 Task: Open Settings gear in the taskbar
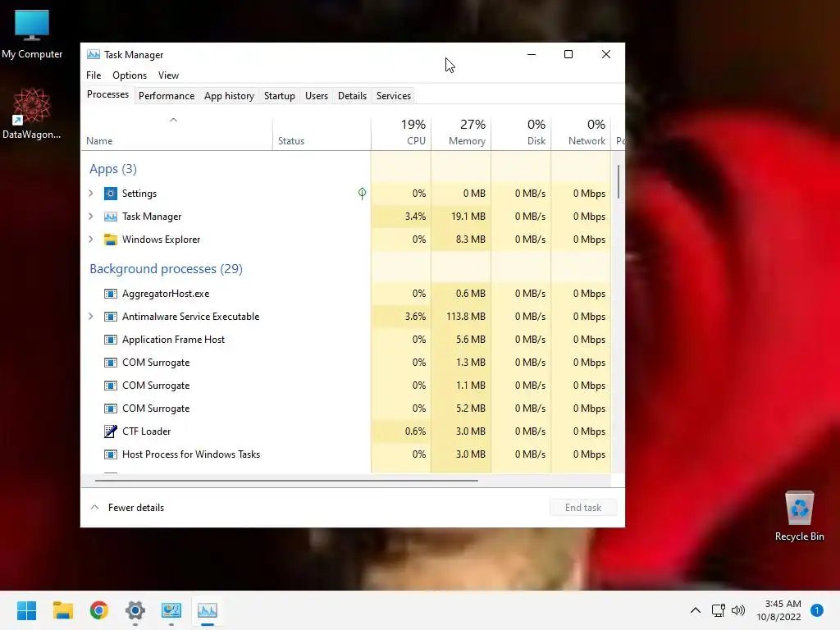135,610
